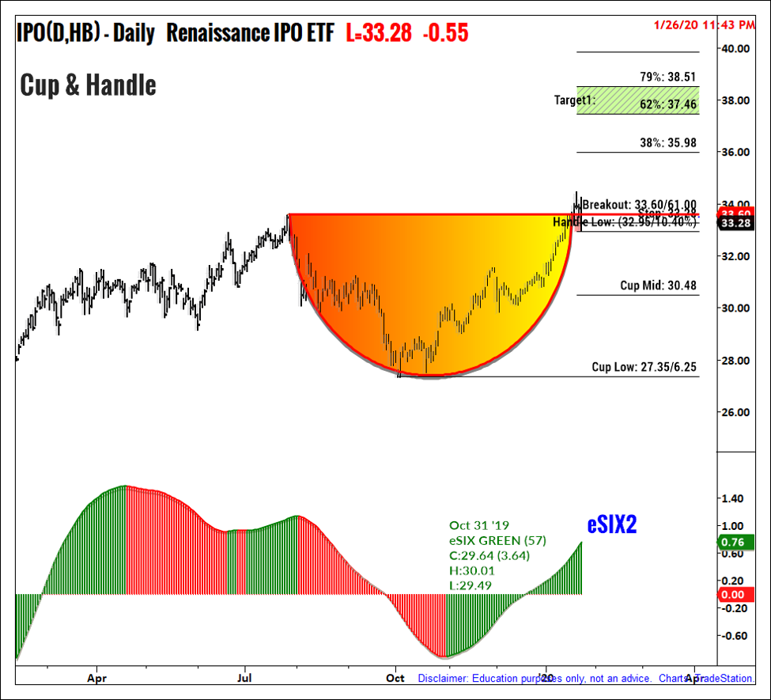Viewport: 771px width, 700px height.
Task: Click the '36.00' price axis label
Action: (735, 152)
